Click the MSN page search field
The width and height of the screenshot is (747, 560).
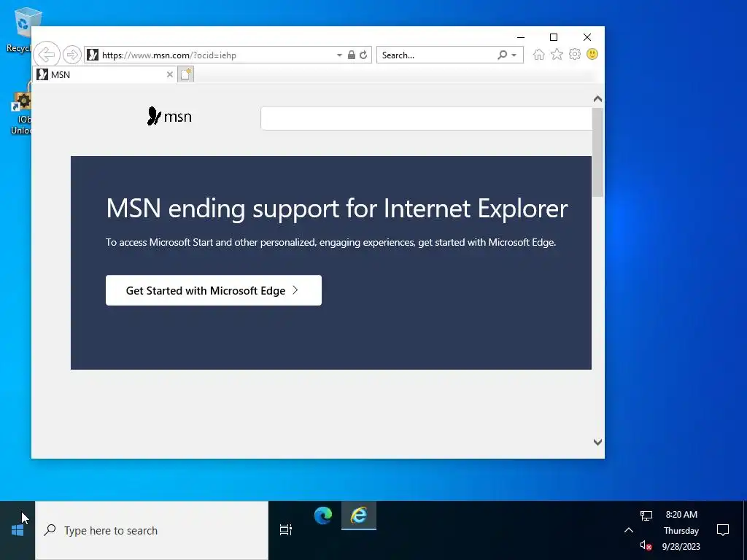point(426,118)
